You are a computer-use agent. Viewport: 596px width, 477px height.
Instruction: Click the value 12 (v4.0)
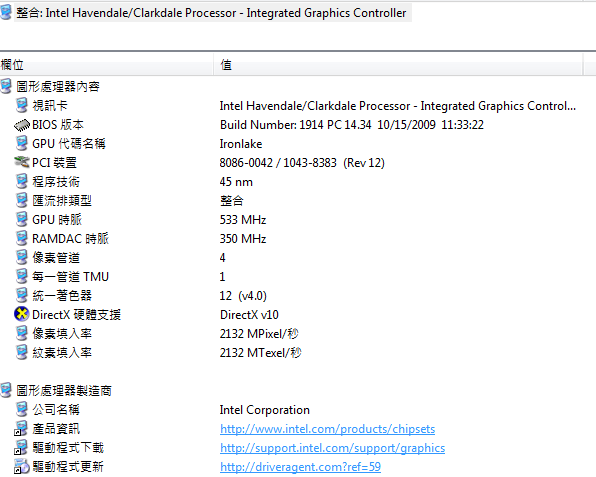243,296
